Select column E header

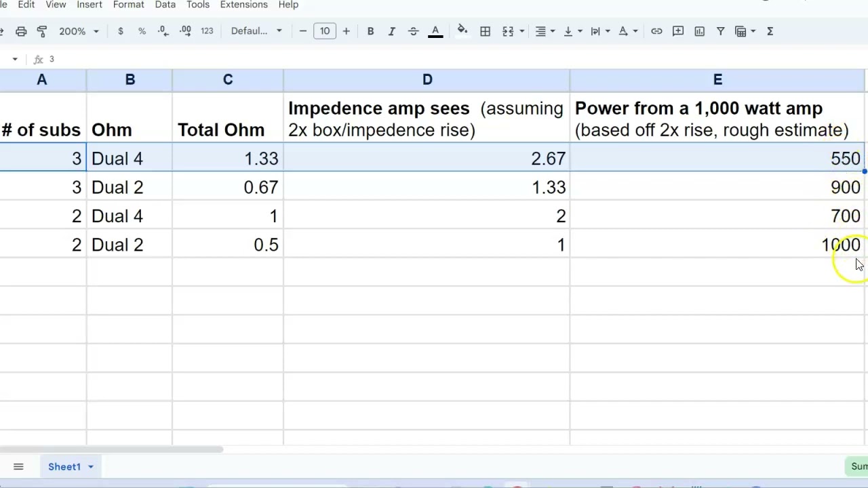(x=717, y=80)
